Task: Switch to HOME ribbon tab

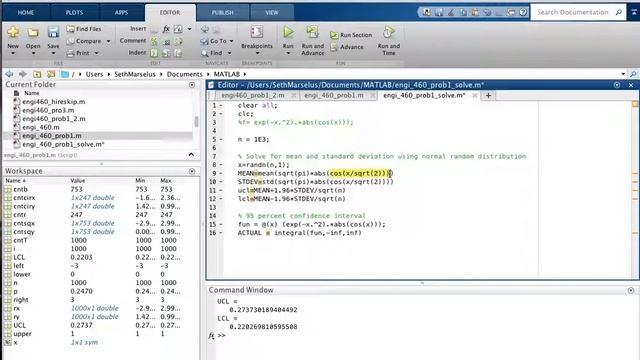Action: [x=26, y=13]
